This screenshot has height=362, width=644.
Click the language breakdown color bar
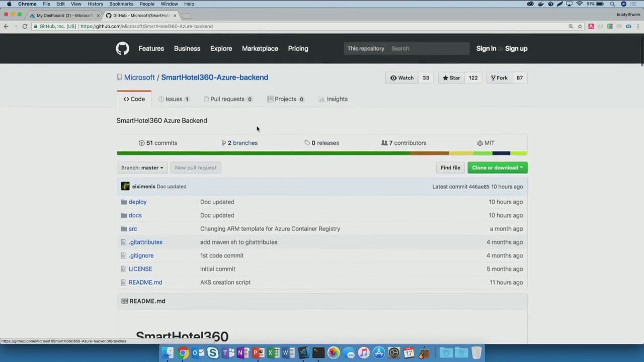pos(322,153)
